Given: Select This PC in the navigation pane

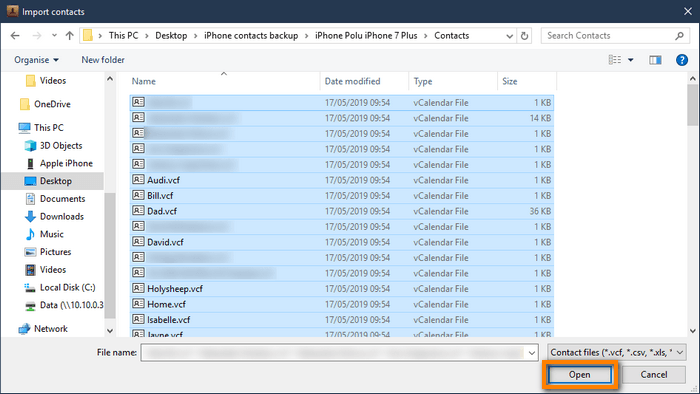Looking at the screenshot, I should click(41, 128).
